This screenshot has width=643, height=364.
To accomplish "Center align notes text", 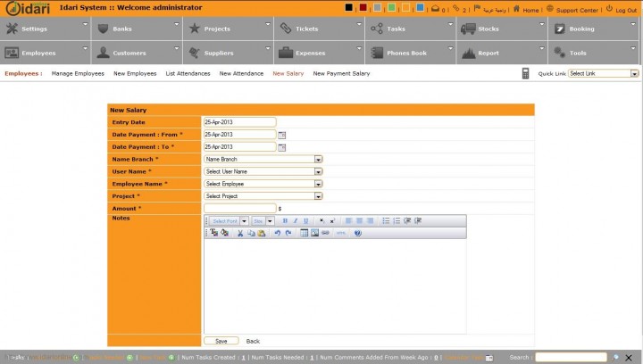I will point(360,220).
